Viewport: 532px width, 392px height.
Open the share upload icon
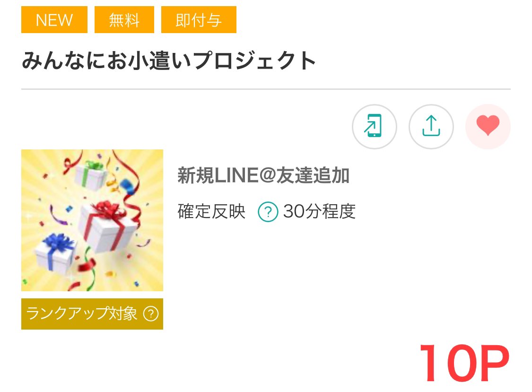tap(431, 126)
